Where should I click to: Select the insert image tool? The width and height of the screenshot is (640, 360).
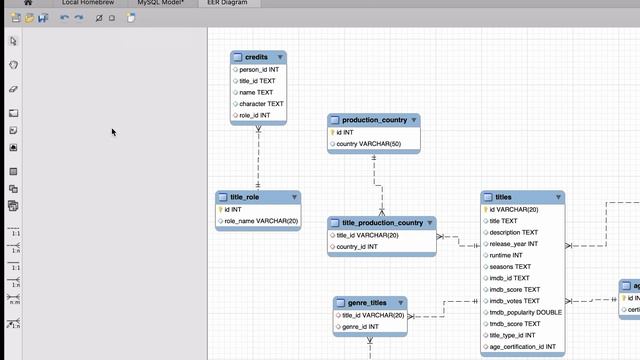tap(13, 148)
